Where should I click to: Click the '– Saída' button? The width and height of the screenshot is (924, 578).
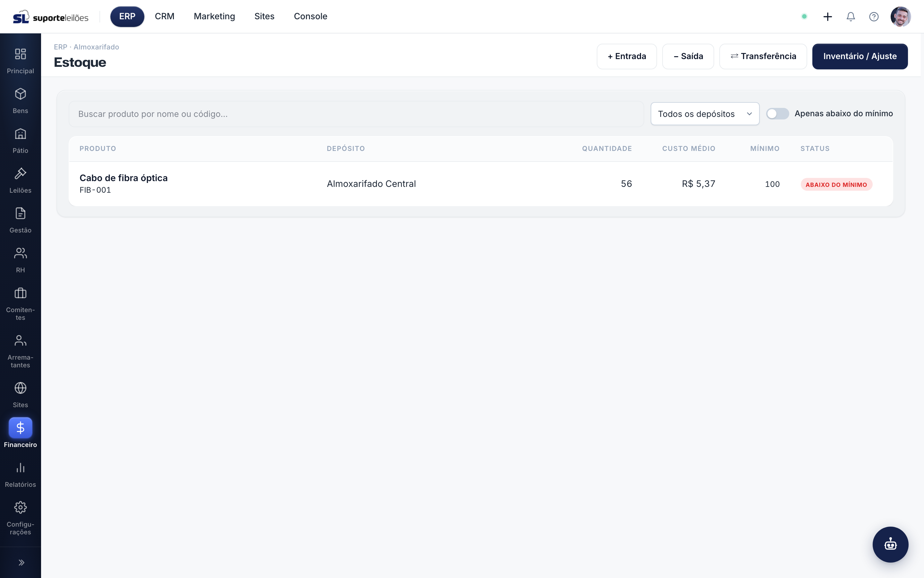click(x=688, y=56)
